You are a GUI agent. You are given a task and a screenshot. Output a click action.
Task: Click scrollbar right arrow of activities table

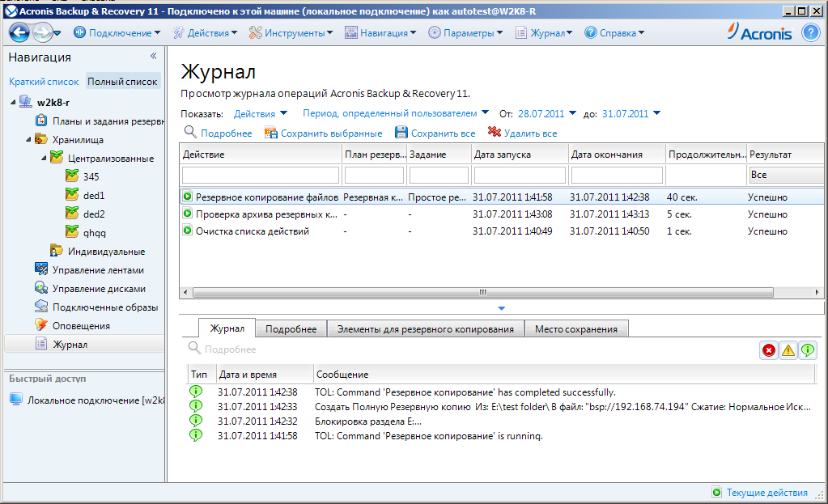click(817, 292)
